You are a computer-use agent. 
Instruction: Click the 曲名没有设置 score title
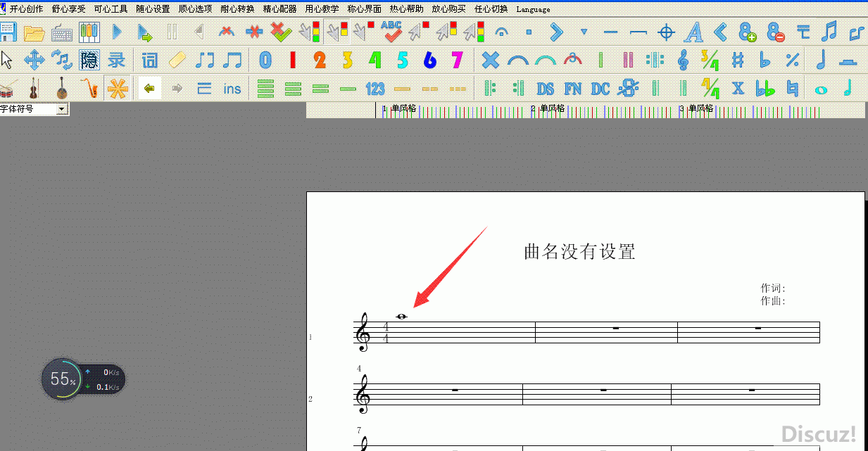579,252
